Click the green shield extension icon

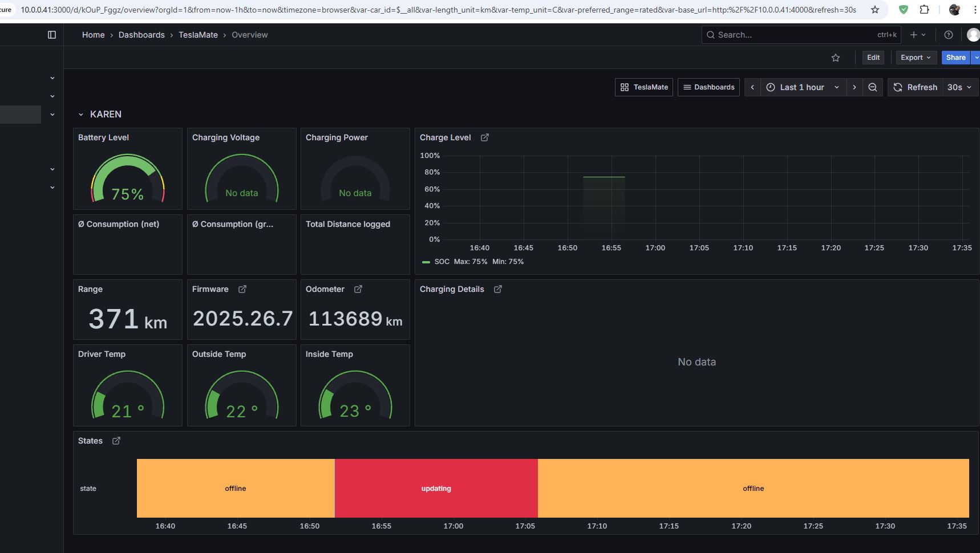click(904, 10)
